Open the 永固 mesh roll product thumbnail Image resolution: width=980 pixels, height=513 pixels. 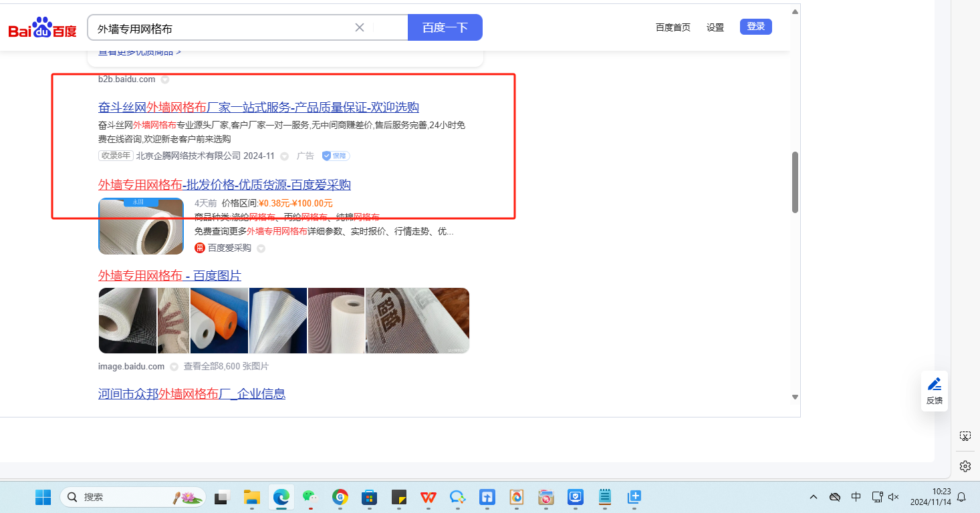click(141, 226)
